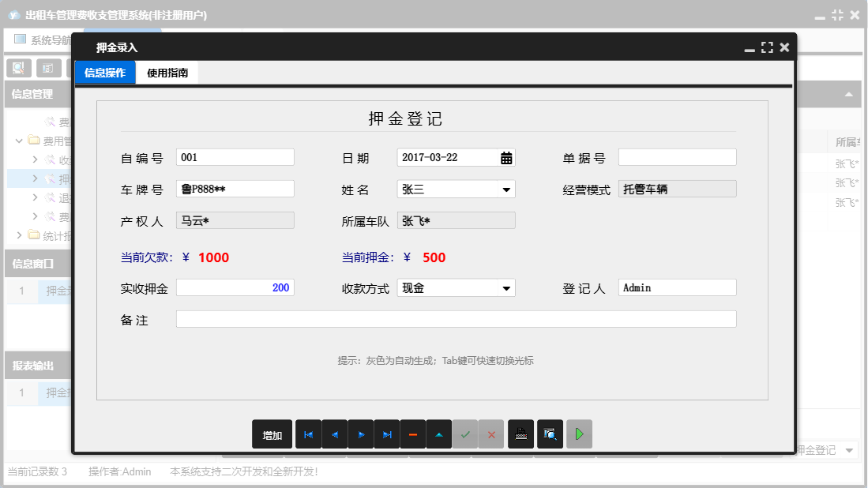Click the upward triangle edit icon
The image size is (868, 488).
(439, 434)
